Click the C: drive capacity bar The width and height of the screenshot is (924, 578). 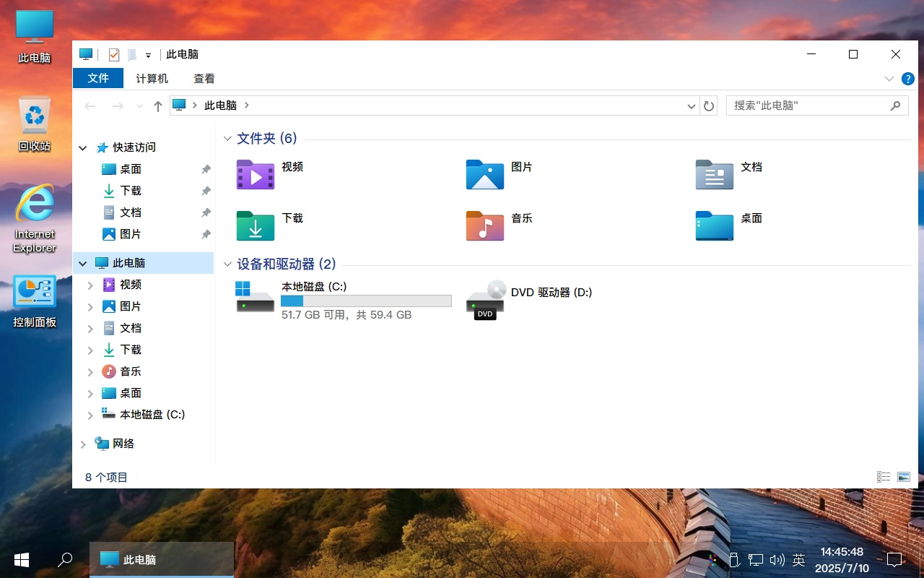pyautogui.click(x=366, y=301)
